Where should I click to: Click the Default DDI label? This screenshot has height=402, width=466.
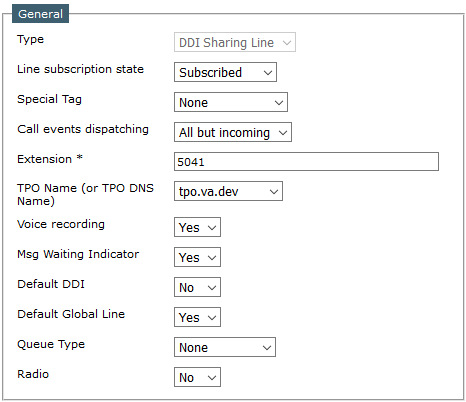51,284
